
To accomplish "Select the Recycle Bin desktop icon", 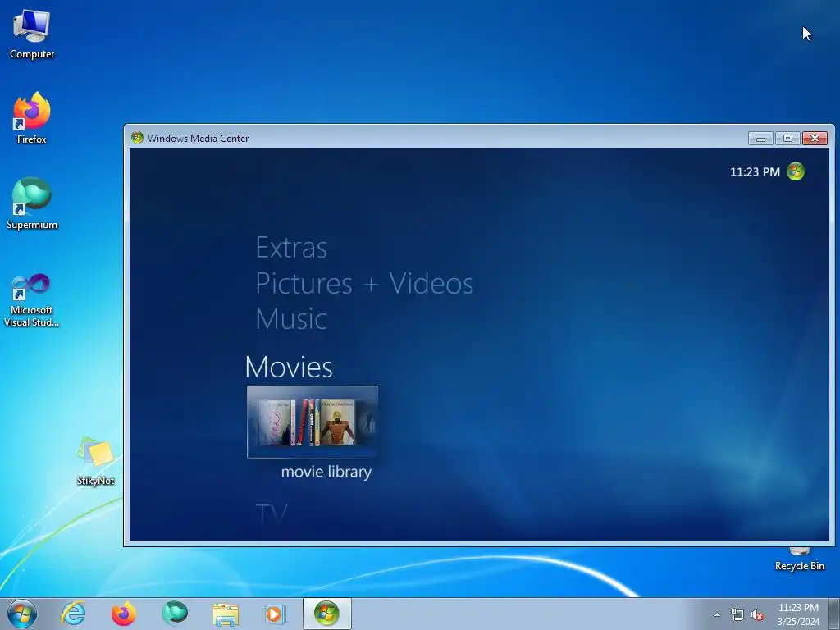I will pyautogui.click(x=799, y=559).
